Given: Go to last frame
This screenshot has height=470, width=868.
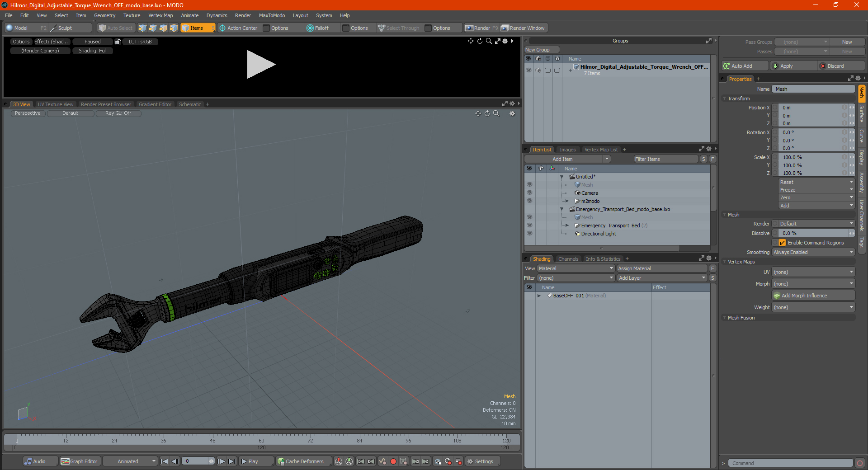Looking at the screenshot, I should pos(232,461).
